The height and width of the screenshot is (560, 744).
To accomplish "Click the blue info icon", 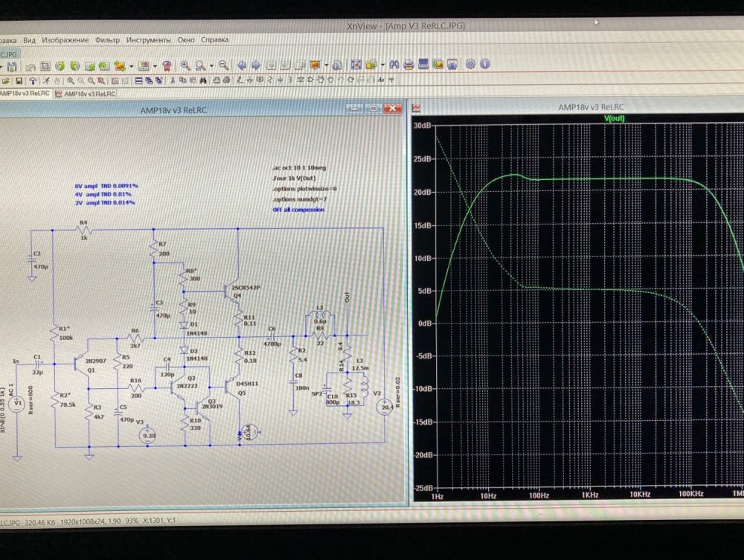I will [x=484, y=65].
